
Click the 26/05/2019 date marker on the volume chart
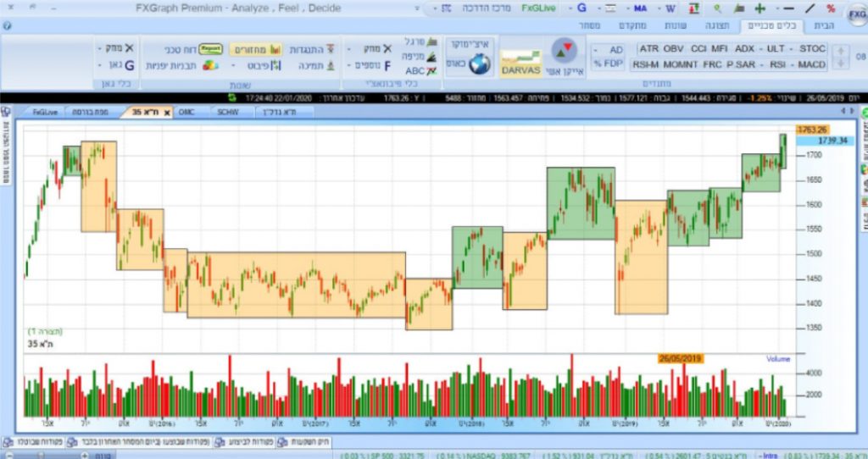click(x=680, y=358)
